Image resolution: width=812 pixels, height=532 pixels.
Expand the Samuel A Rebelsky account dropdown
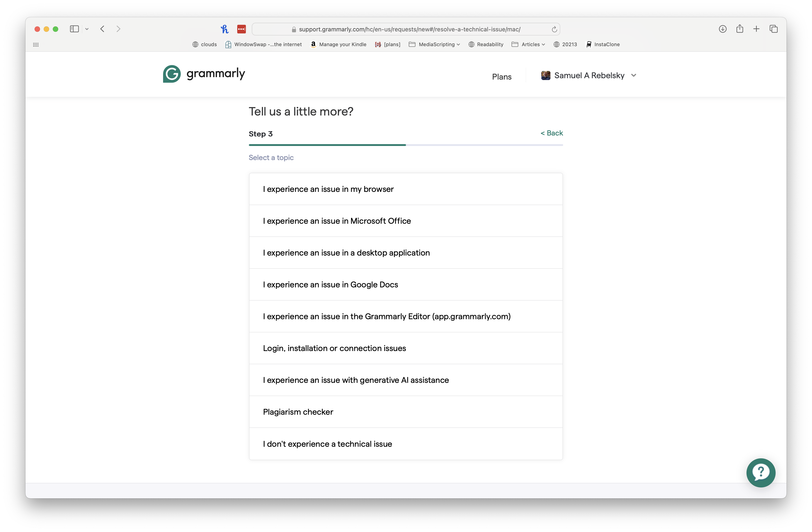(589, 75)
